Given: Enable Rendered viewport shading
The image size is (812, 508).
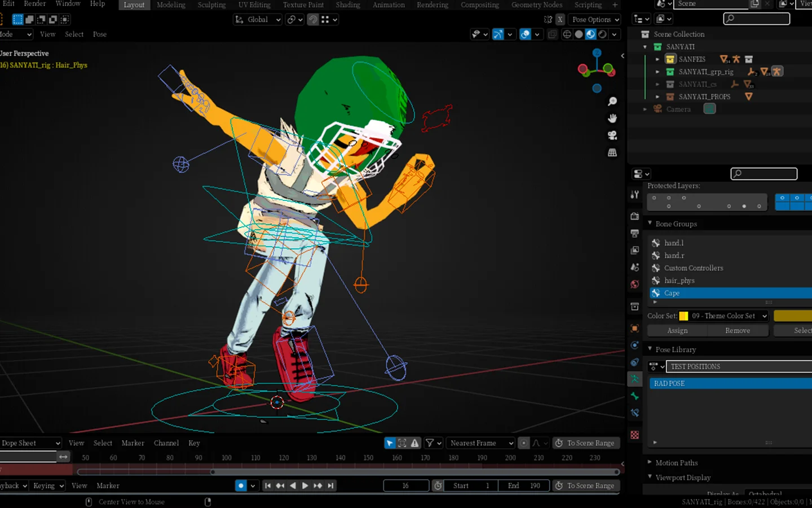Looking at the screenshot, I should (x=602, y=34).
